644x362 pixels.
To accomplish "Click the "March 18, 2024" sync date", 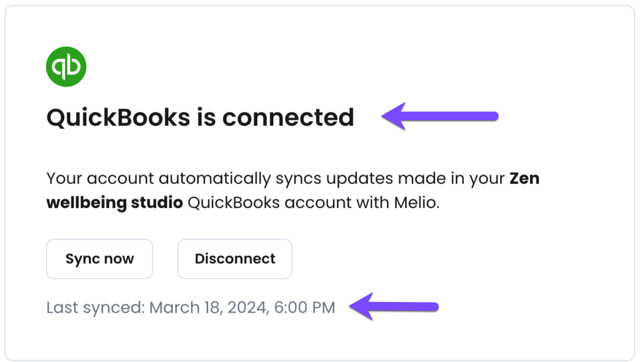I will point(208,308).
